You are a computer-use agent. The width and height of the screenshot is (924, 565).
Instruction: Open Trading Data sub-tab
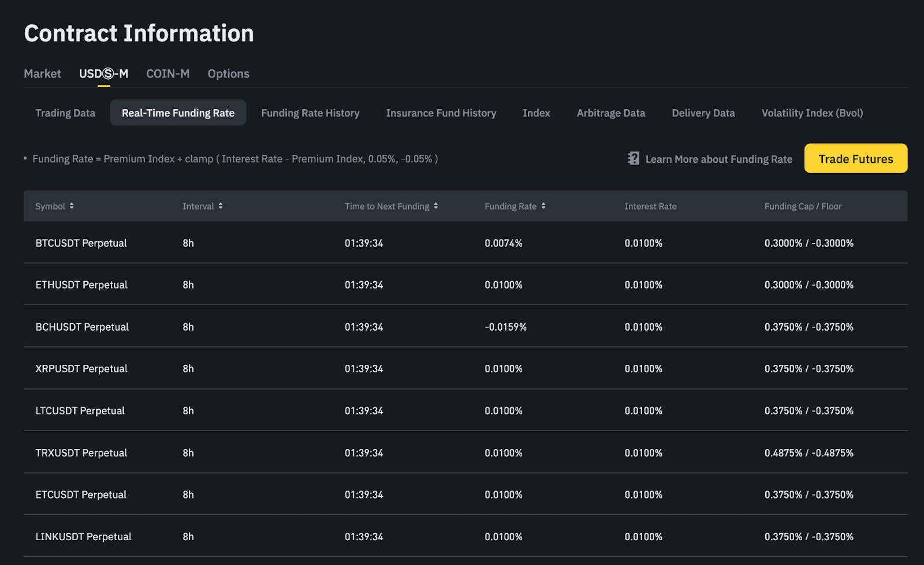coord(65,113)
